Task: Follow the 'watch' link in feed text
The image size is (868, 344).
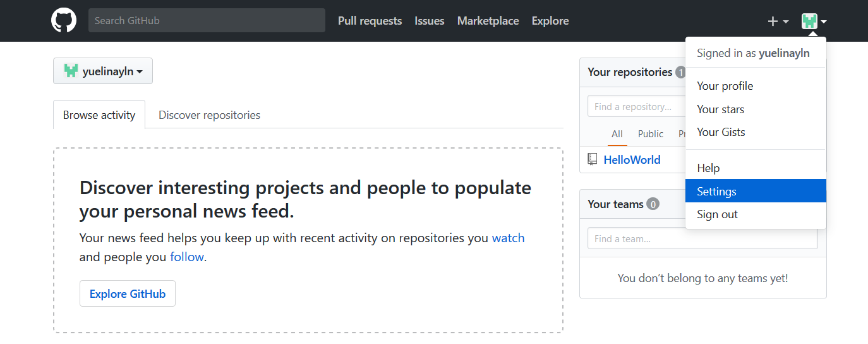Action: pos(509,238)
